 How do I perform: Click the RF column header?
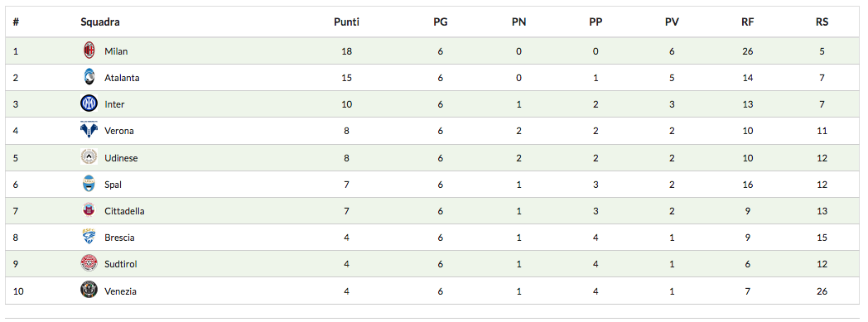748,22
